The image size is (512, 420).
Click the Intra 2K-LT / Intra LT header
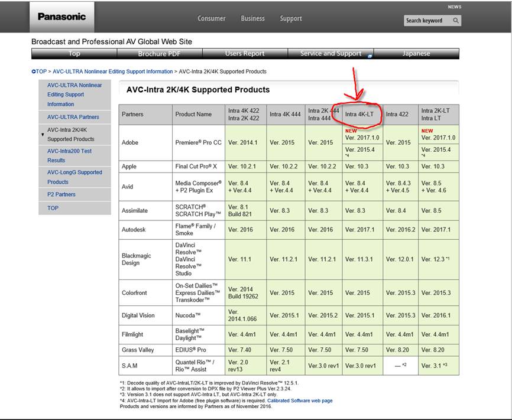click(439, 115)
